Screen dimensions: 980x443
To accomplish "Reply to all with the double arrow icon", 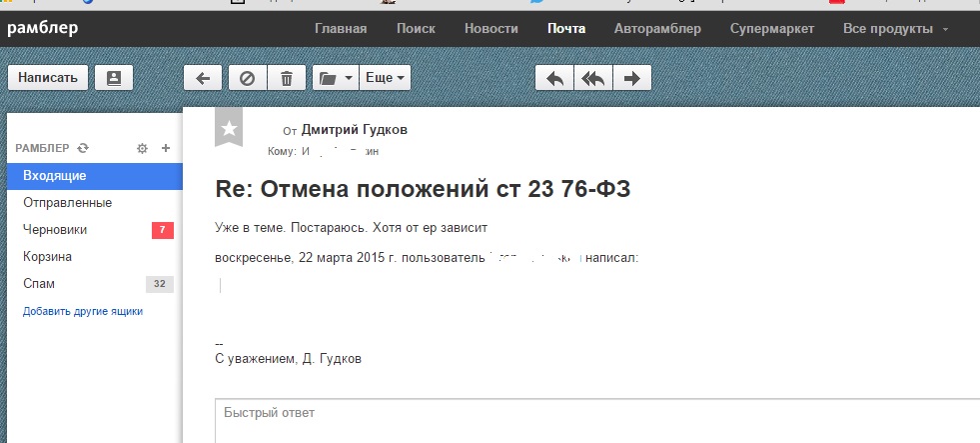I will click(593, 78).
